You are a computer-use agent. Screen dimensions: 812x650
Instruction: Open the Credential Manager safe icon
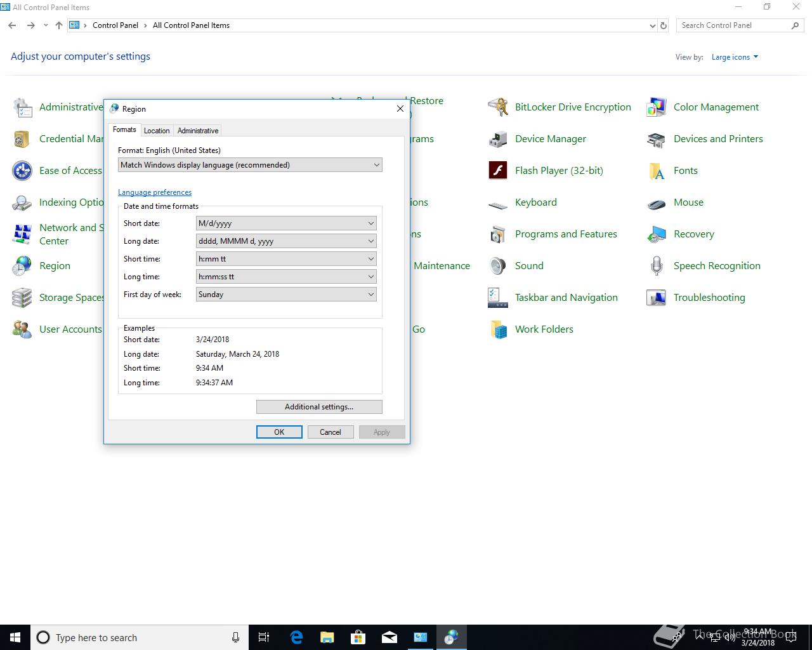(22, 139)
